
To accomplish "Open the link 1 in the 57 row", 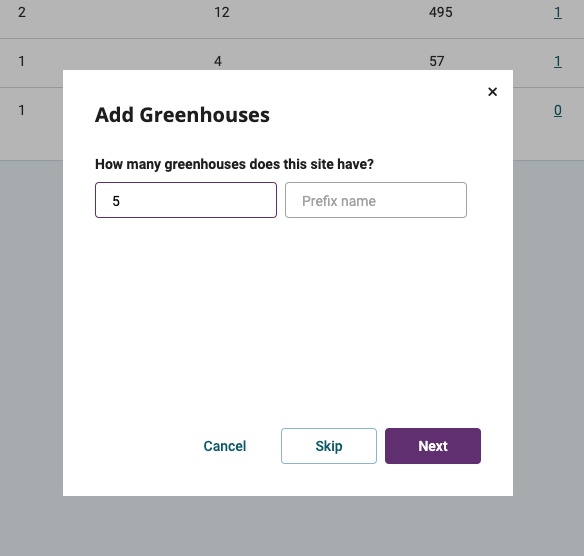I will tap(558, 61).
